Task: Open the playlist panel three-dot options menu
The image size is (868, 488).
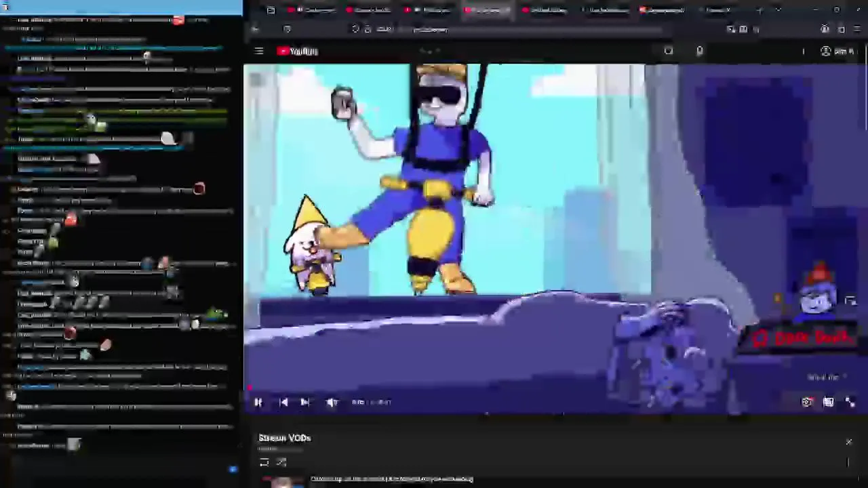Action: tap(848, 462)
